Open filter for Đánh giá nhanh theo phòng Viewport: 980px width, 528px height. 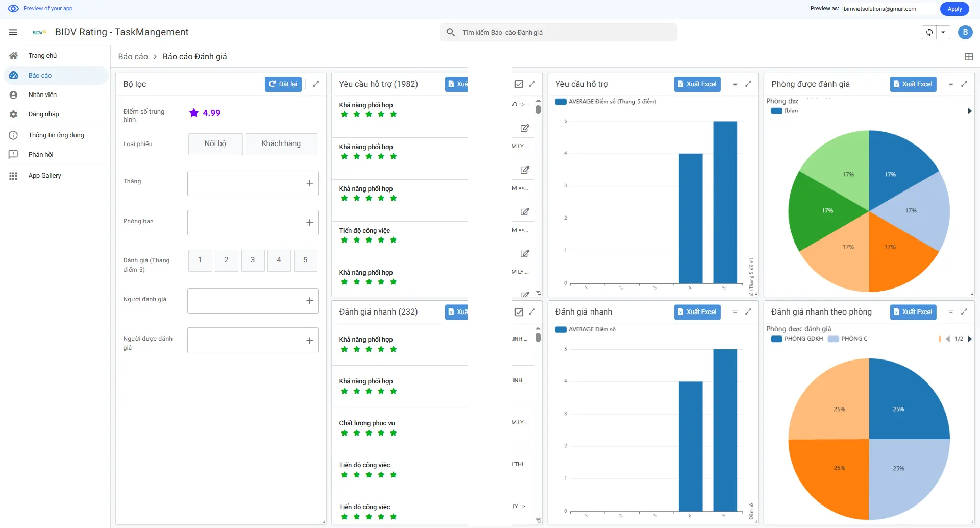pyautogui.click(x=951, y=312)
